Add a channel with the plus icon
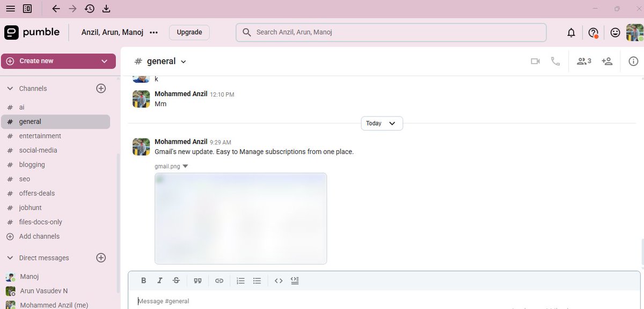 pos(101,89)
